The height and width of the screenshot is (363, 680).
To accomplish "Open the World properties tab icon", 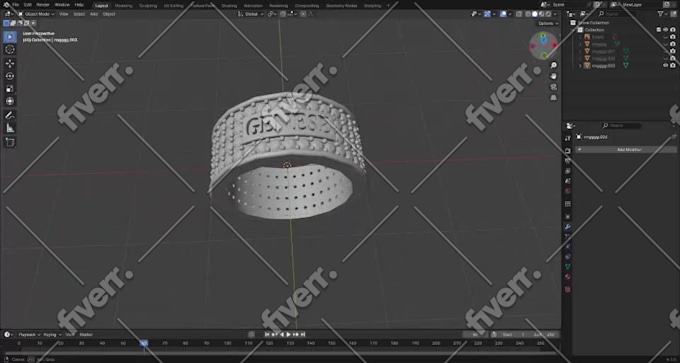I will [x=568, y=191].
